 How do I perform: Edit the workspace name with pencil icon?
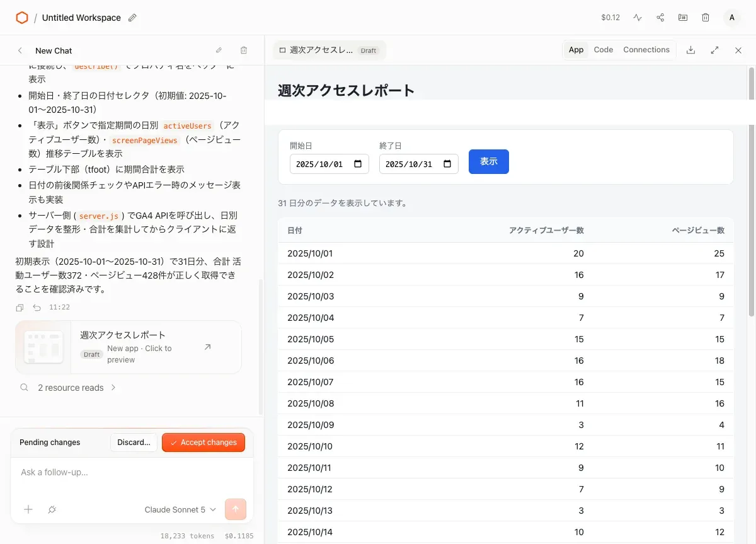click(x=132, y=18)
